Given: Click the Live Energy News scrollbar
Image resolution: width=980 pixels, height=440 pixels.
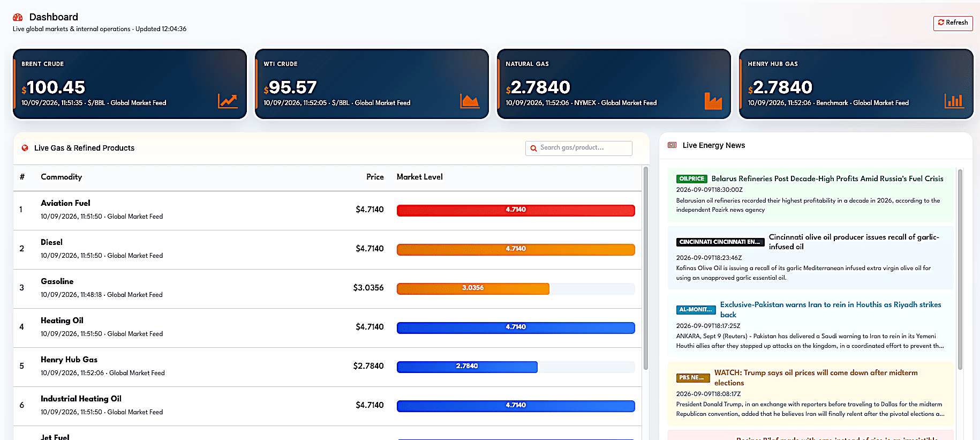Looking at the screenshot, I should point(960,269).
